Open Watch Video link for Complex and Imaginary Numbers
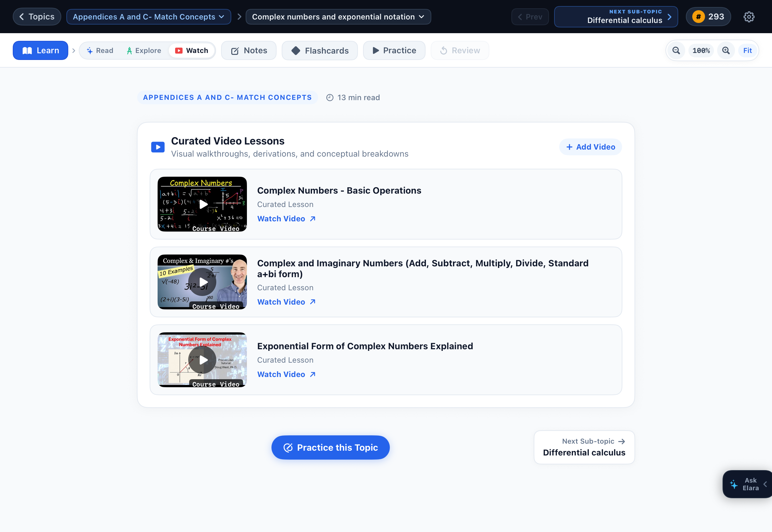 click(286, 302)
